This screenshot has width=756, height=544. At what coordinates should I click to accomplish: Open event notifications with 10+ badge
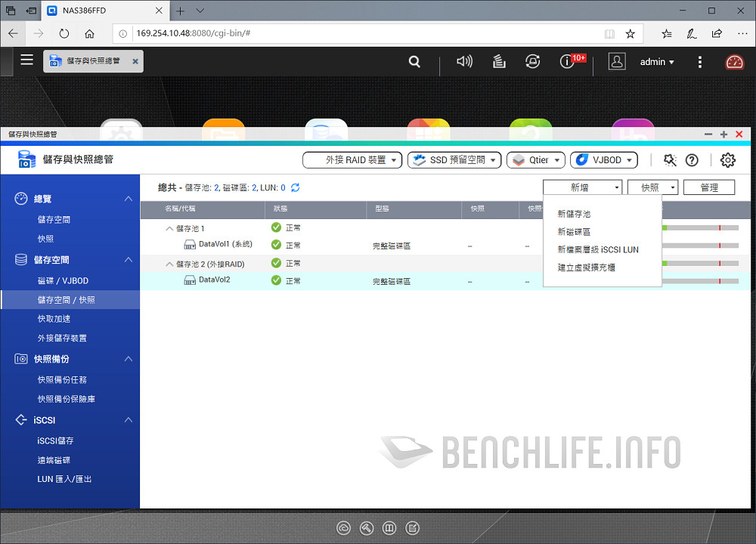click(x=569, y=62)
